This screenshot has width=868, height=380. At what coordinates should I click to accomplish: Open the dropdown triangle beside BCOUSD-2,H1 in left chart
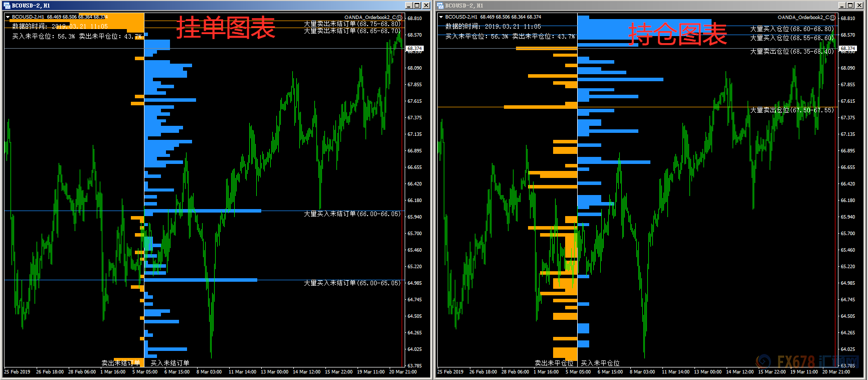click(8, 17)
